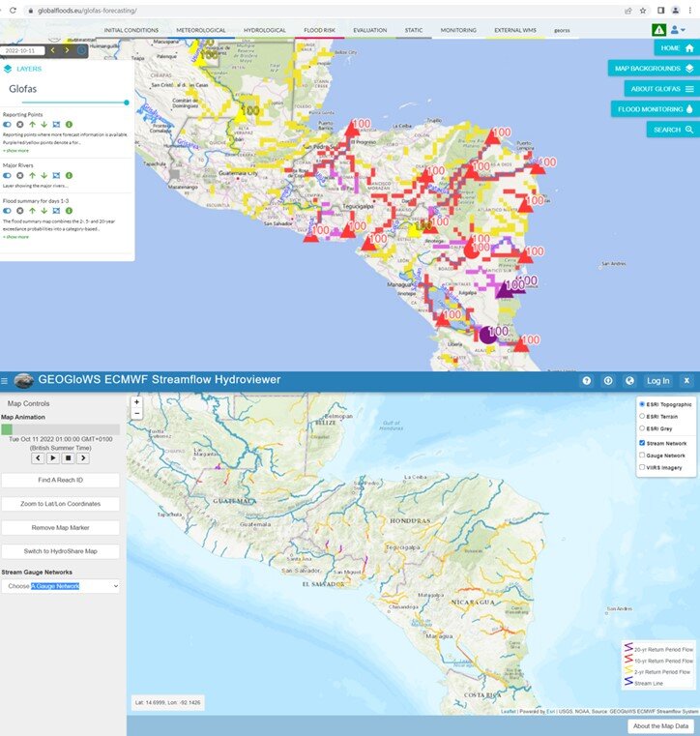Go to next date in GloFAS

[66, 49]
